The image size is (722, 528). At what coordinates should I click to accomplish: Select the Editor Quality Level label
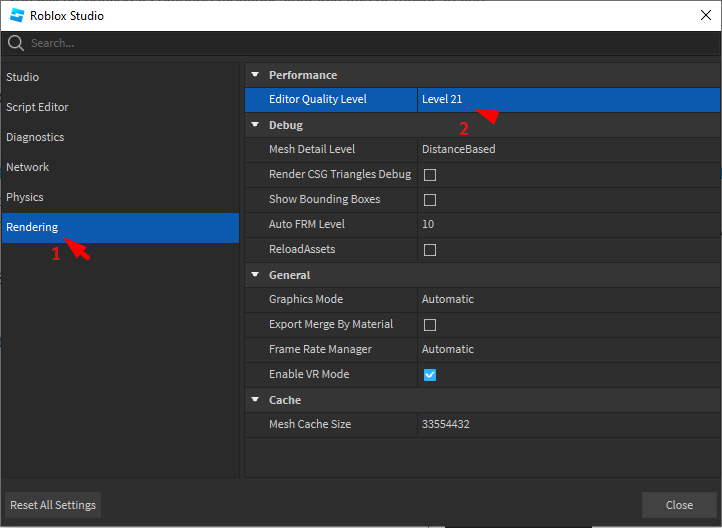point(318,99)
